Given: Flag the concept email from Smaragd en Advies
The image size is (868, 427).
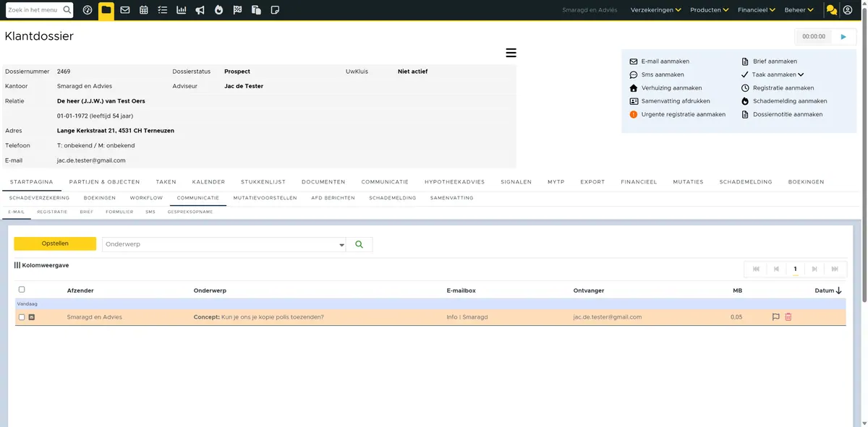Looking at the screenshot, I should pyautogui.click(x=776, y=317).
